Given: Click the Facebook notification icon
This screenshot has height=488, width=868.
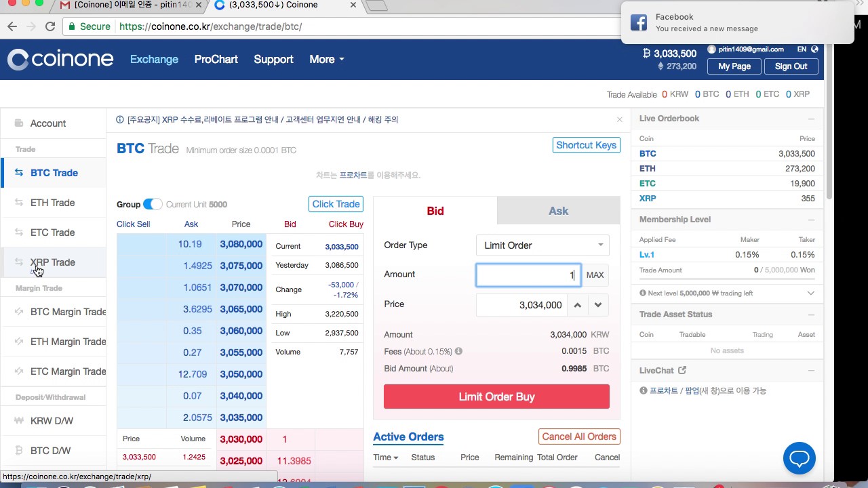Looking at the screenshot, I should tap(639, 22).
